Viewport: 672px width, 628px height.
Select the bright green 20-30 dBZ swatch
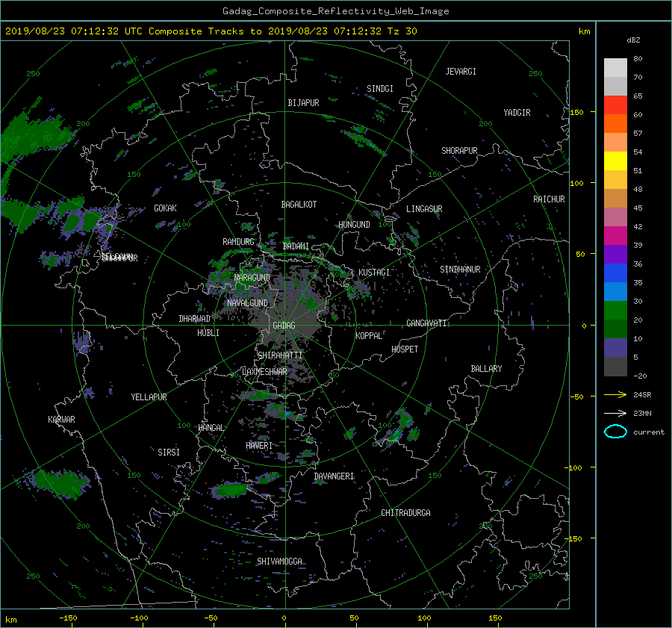tap(615, 311)
